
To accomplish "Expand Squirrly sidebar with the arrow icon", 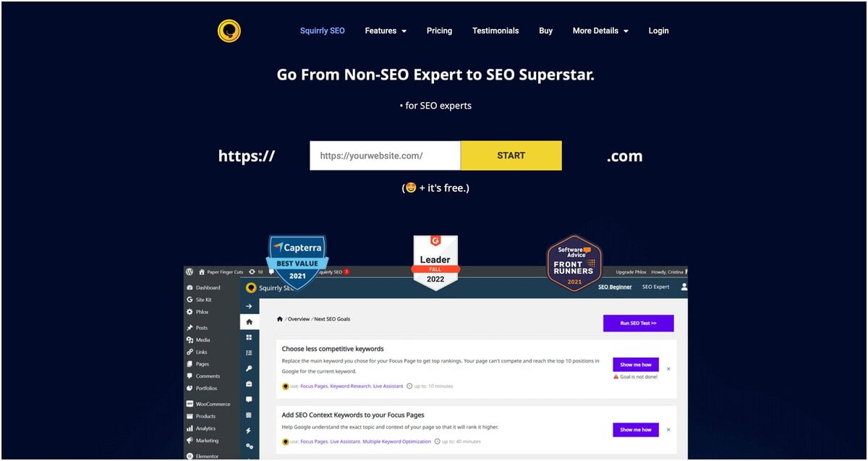I will [x=249, y=306].
